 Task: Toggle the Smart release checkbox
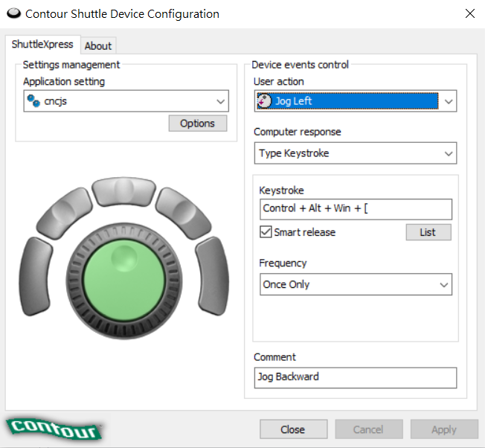pyautogui.click(x=266, y=232)
